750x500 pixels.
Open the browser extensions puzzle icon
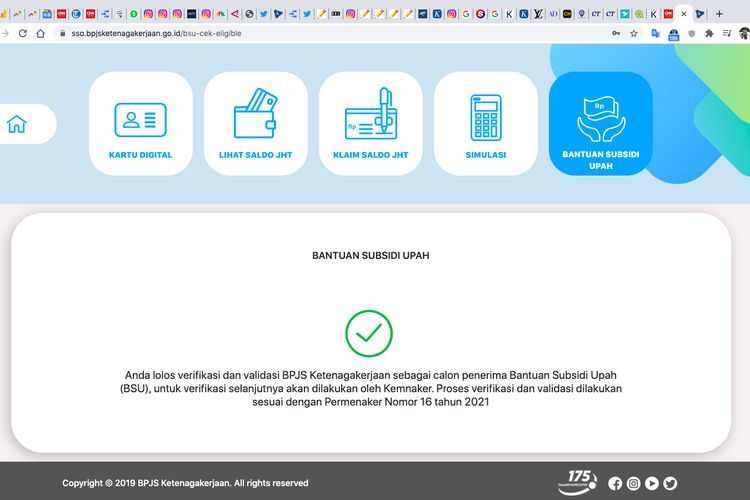[x=709, y=33]
